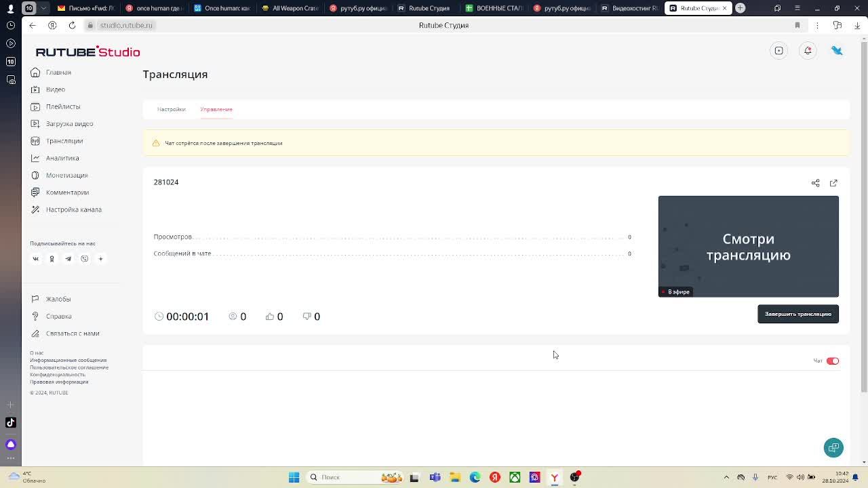Screen dimensions: 868x488
Task: Open TikTok in browser side panel
Action: tap(10, 422)
